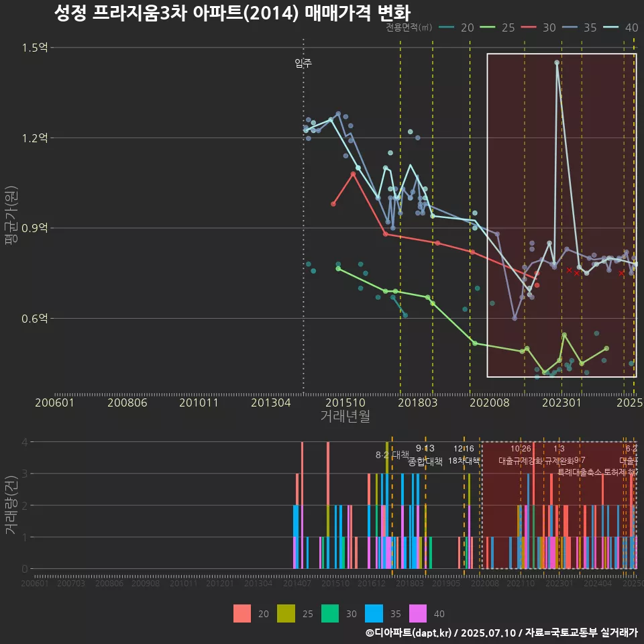This screenshot has width=644, height=644.
Task: Click the 35㎡ line lowest point at 0.6억
Action: [515, 318]
